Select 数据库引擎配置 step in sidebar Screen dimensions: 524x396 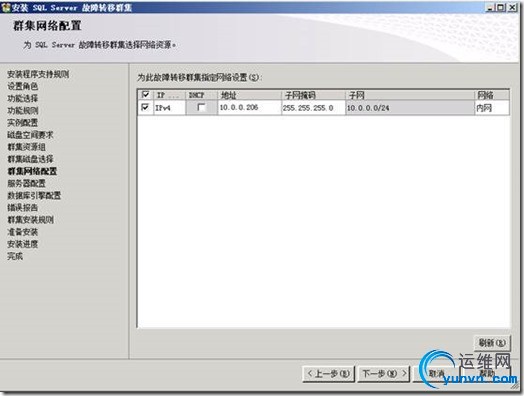(x=34, y=195)
